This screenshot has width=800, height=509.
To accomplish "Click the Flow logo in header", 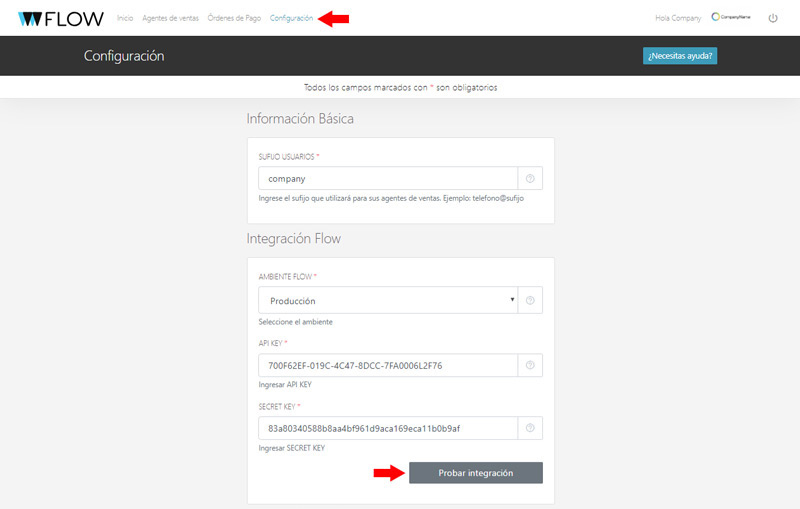I will 61,19.
